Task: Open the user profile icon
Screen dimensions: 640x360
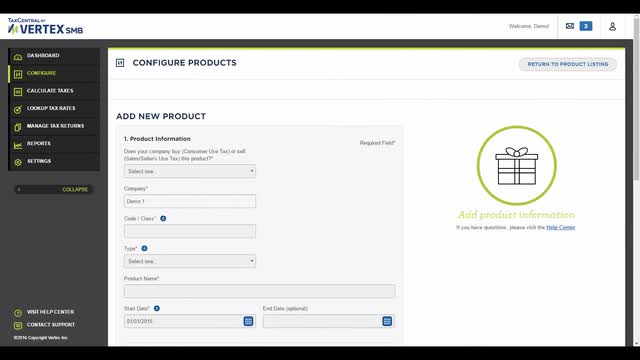Action: coord(612,27)
